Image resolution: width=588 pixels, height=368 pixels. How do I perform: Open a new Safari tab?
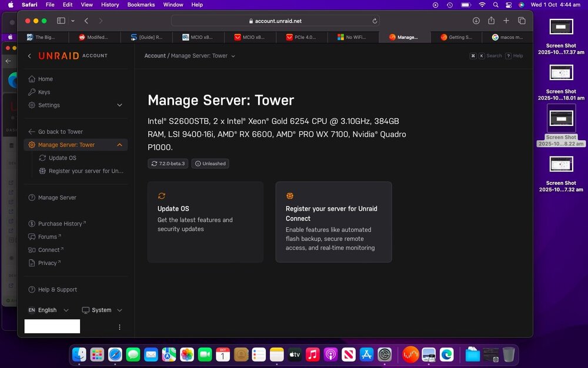506,21
